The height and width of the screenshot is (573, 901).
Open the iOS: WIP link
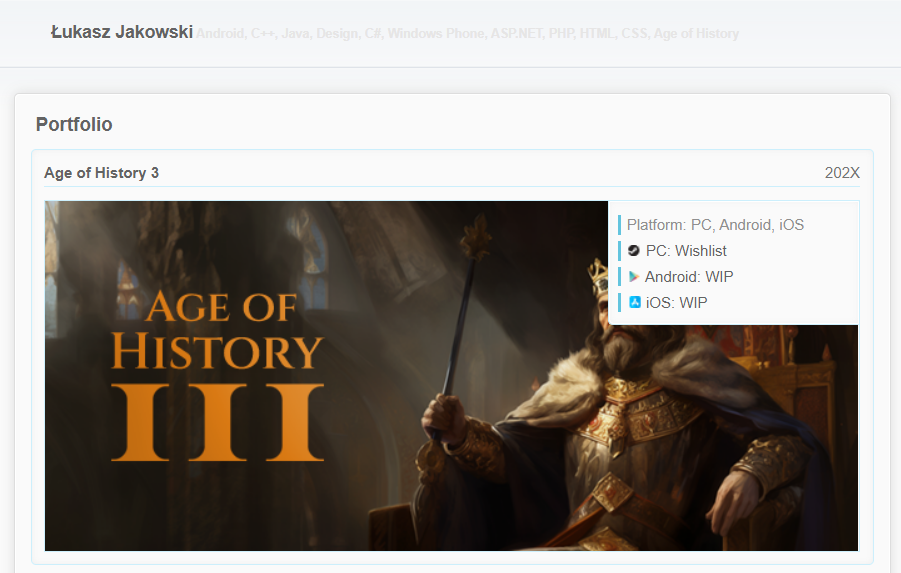[676, 303]
